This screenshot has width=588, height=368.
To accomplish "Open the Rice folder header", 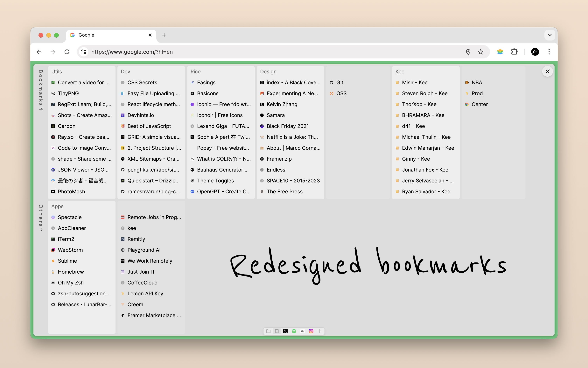I will 196,72.
